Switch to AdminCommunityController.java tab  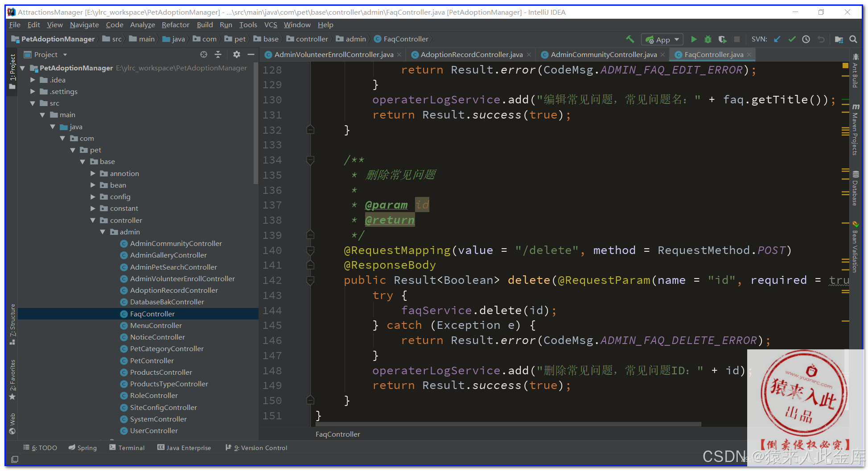click(604, 54)
